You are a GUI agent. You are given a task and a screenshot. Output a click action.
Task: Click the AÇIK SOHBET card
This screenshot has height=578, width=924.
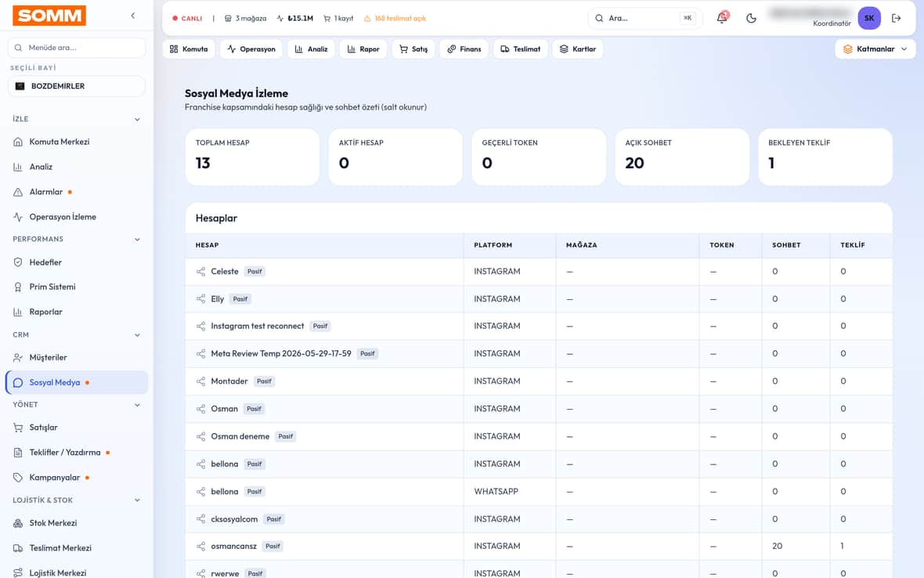682,157
